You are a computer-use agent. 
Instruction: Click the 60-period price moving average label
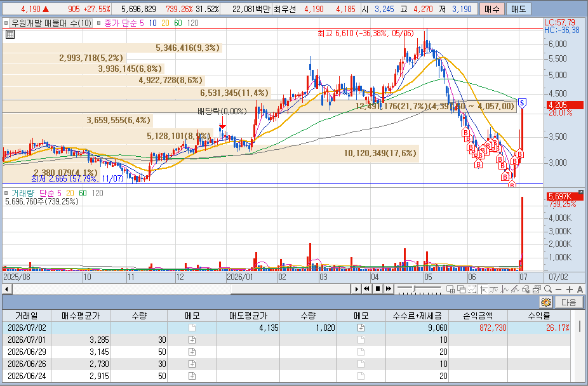(178, 23)
